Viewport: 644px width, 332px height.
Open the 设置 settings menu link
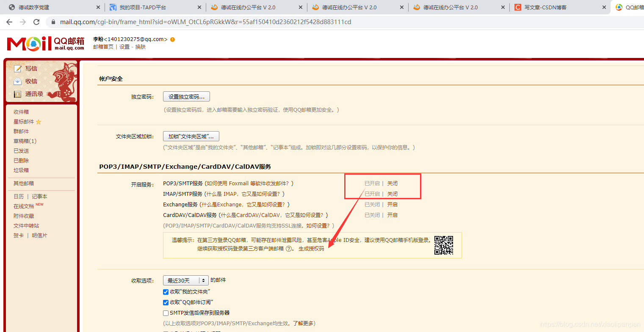tap(124, 47)
